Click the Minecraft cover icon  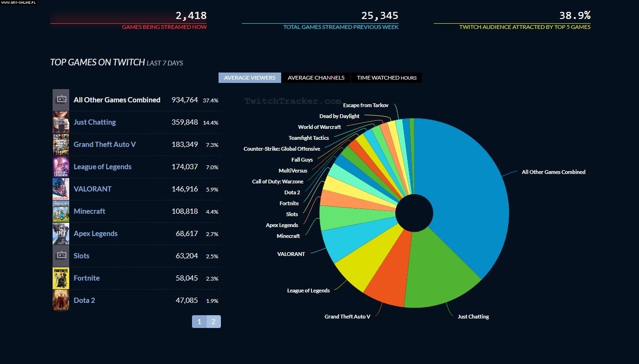click(x=61, y=211)
